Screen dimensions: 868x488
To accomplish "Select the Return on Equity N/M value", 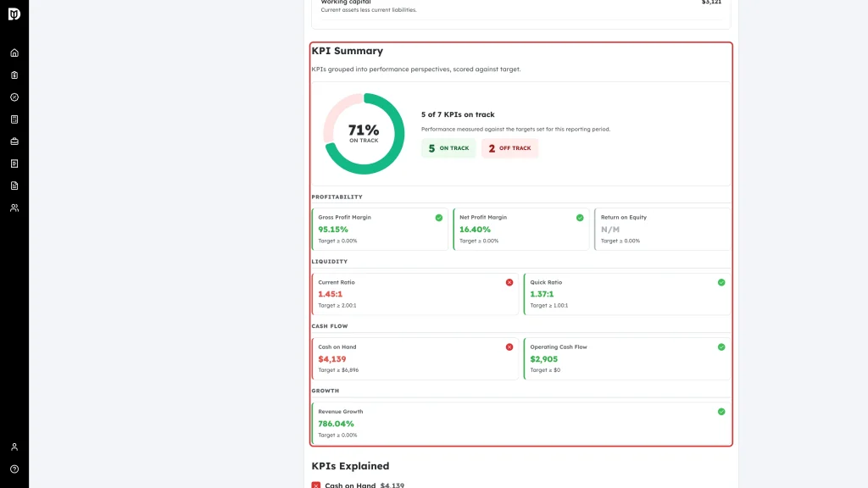I will coord(610,230).
